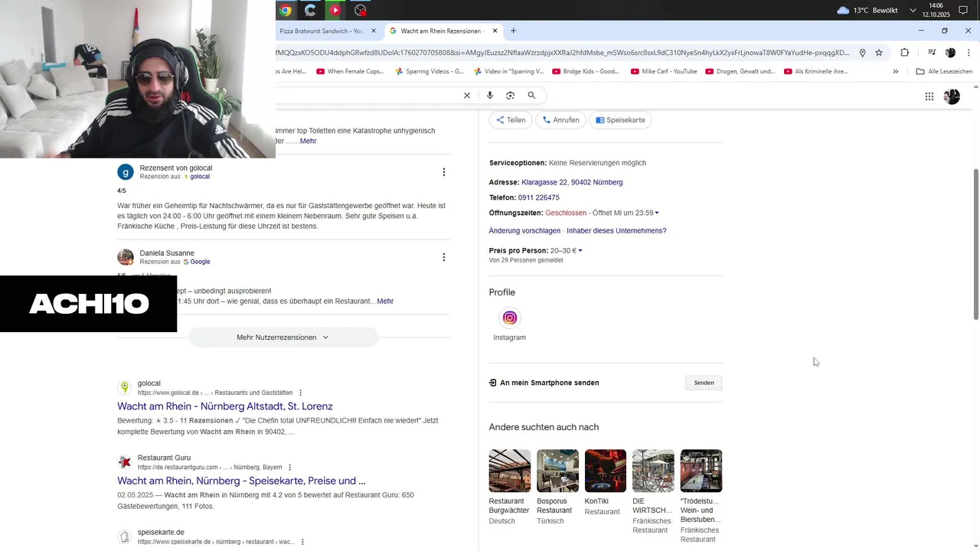This screenshot has height=551, width=980.
Task: Click the Anrufen call button
Action: (x=561, y=120)
